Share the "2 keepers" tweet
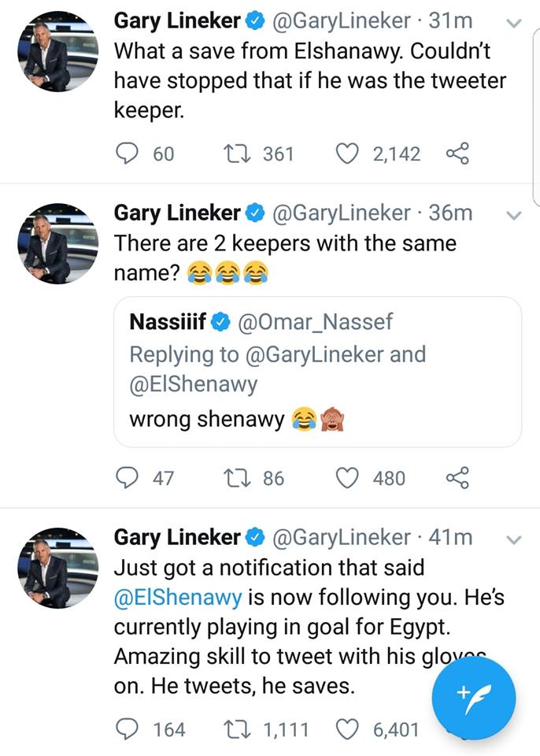540x756 pixels. [x=457, y=478]
